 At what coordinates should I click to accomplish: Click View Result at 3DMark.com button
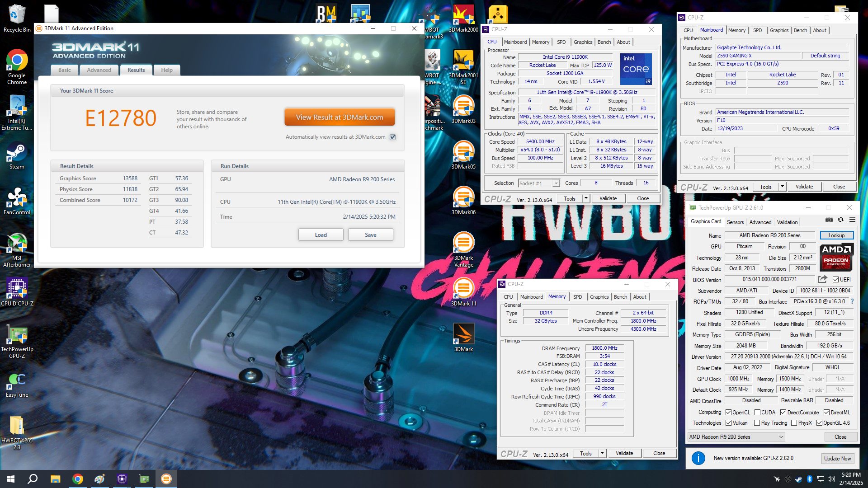[340, 117]
